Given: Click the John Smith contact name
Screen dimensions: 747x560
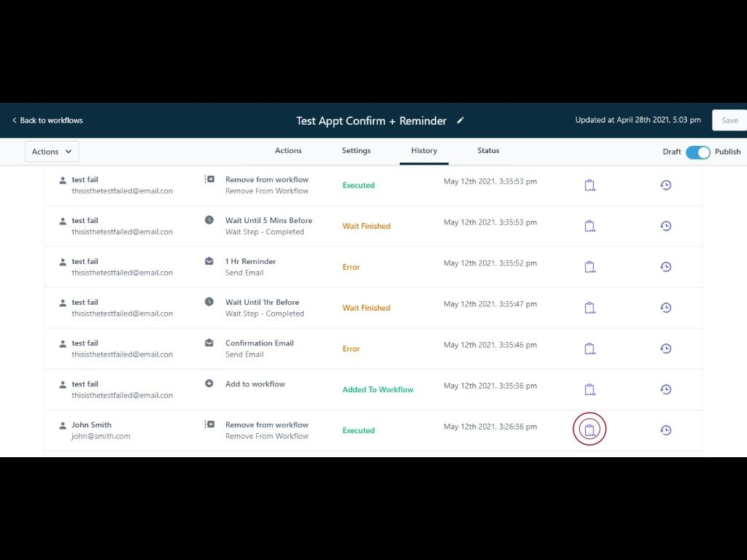Looking at the screenshot, I should pos(91,425).
